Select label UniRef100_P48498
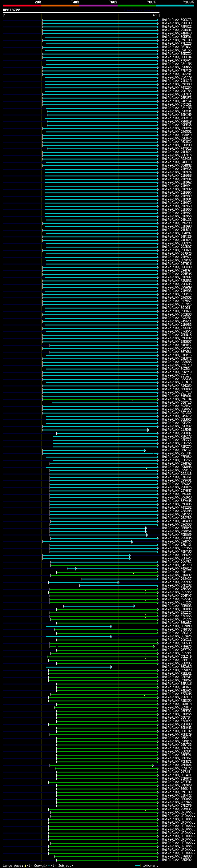197x868 pixels. [177, 521]
